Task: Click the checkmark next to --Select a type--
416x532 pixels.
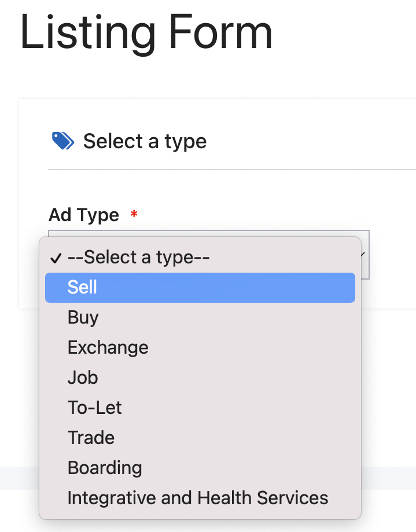Action: (56, 258)
